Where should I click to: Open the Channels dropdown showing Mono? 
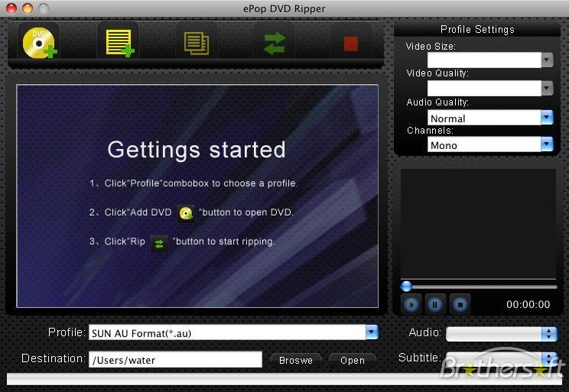[x=547, y=144]
